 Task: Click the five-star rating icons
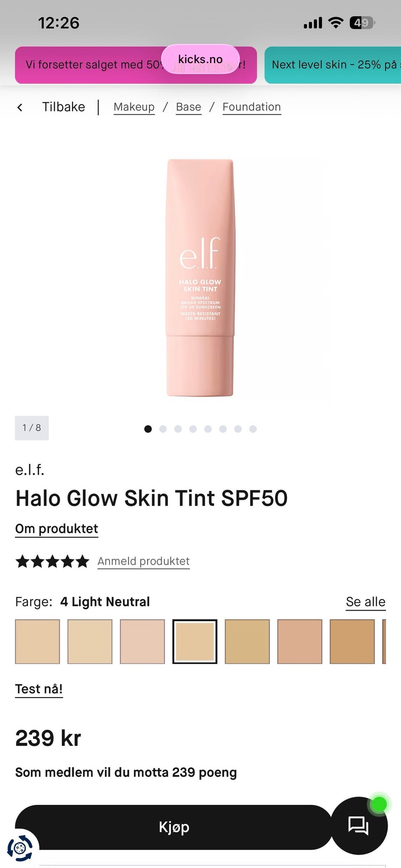tap(52, 561)
